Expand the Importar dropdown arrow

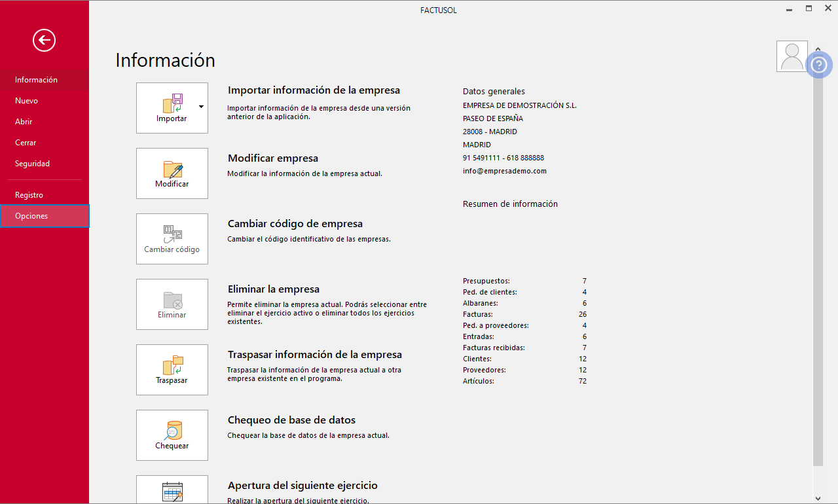[x=201, y=106]
